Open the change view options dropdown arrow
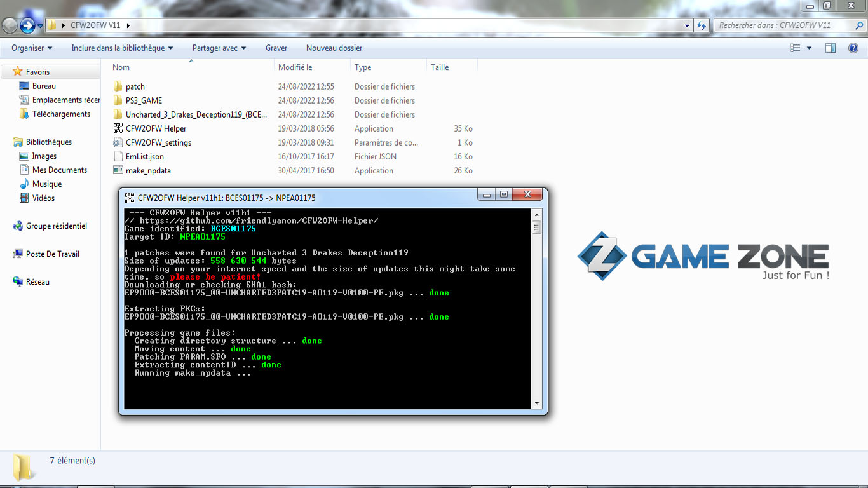Viewport: 868px width, 488px height. (809, 48)
